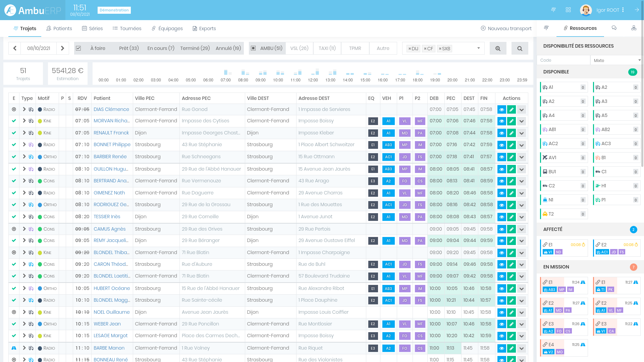Open the Mixte dropdown in resources panel
Image resolution: width=644 pixels, height=362 pixels.
click(x=616, y=60)
